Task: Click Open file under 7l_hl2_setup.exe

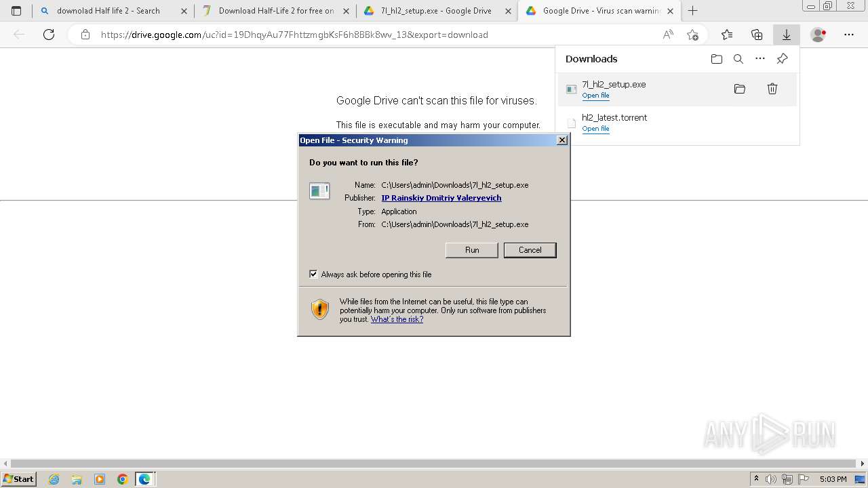Action: pyautogui.click(x=595, y=96)
